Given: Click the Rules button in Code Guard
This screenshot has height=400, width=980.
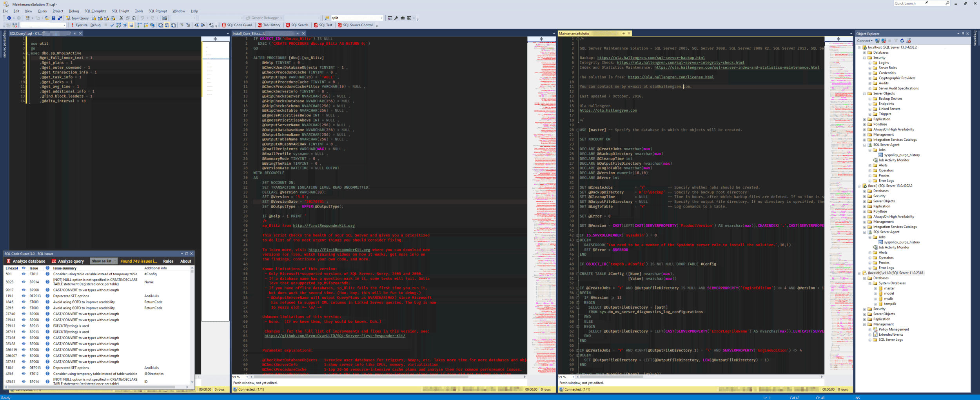Looking at the screenshot, I should click(168, 261).
